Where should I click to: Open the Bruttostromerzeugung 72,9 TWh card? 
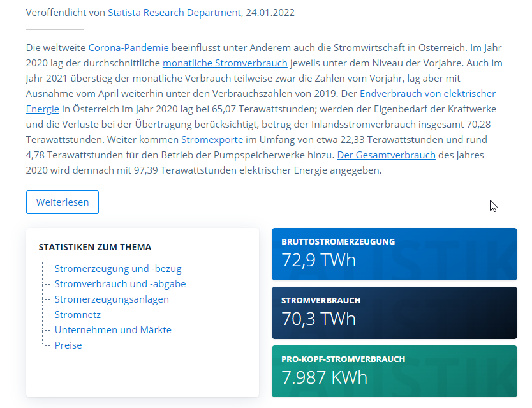(394, 254)
